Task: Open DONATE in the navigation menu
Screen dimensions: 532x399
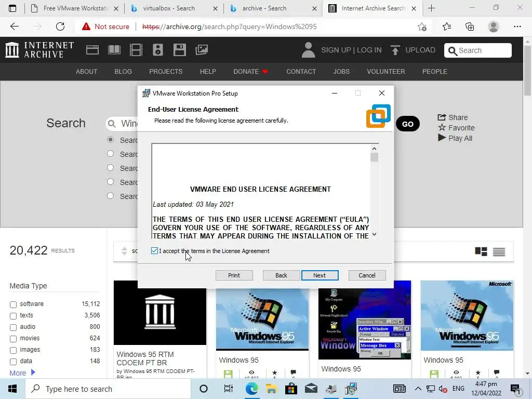Action: tap(250, 72)
